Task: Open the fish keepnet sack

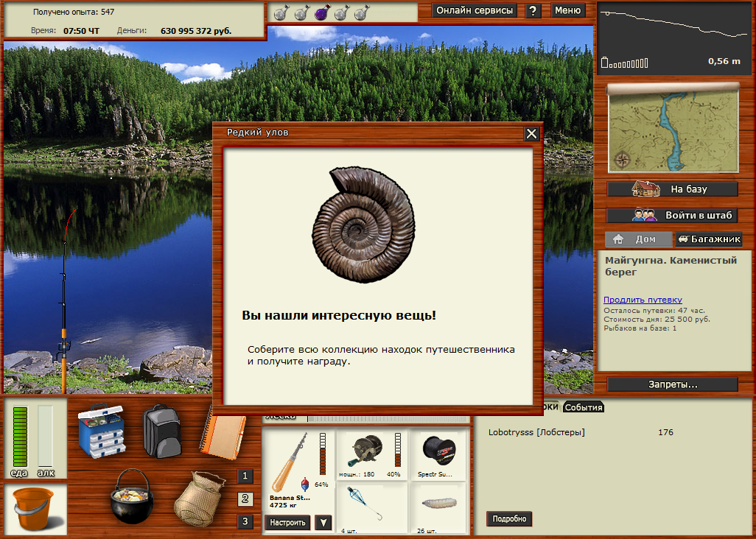Action: 199,499
